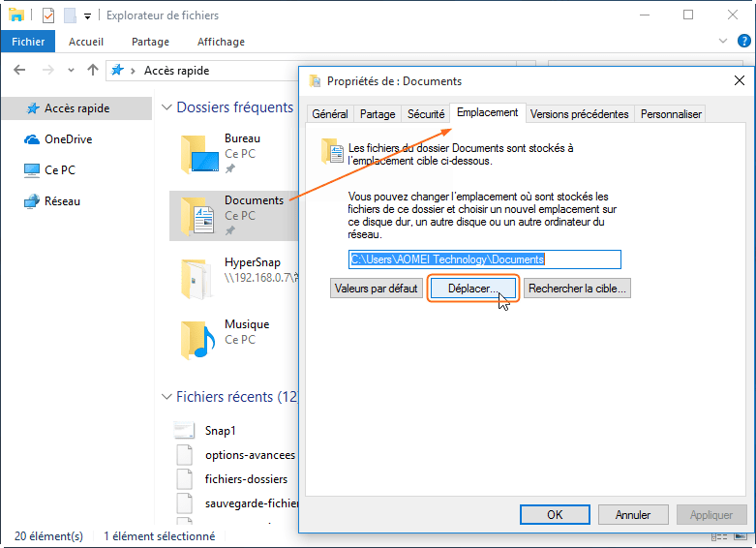The width and height of the screenshot is (756, 548).
Task: Open the Fichier menu
Action: (x=28, y=42)
